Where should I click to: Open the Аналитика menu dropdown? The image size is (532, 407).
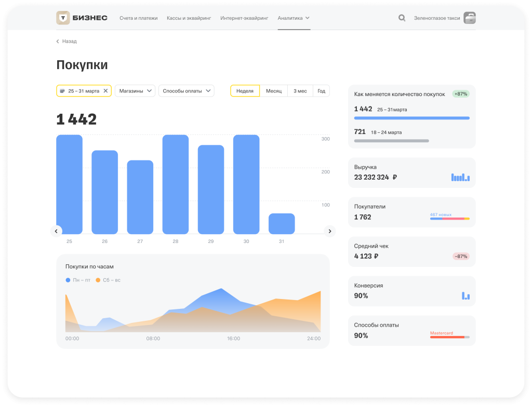point(294,18)
